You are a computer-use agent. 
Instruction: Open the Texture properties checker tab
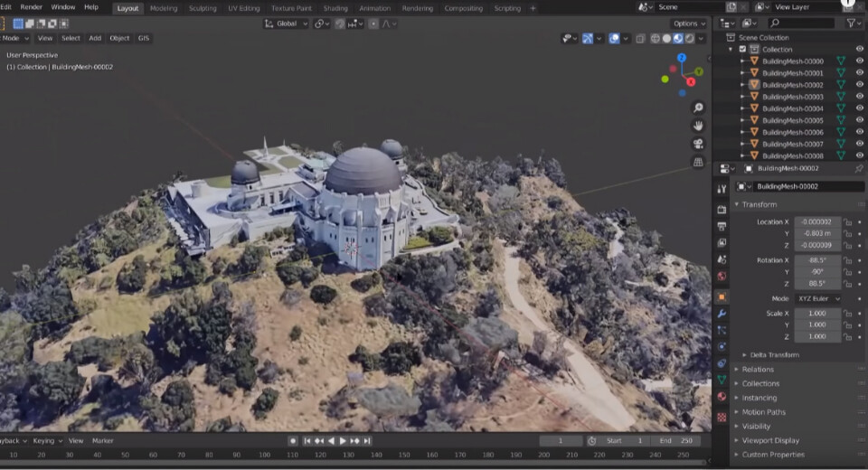coord(722,418)
